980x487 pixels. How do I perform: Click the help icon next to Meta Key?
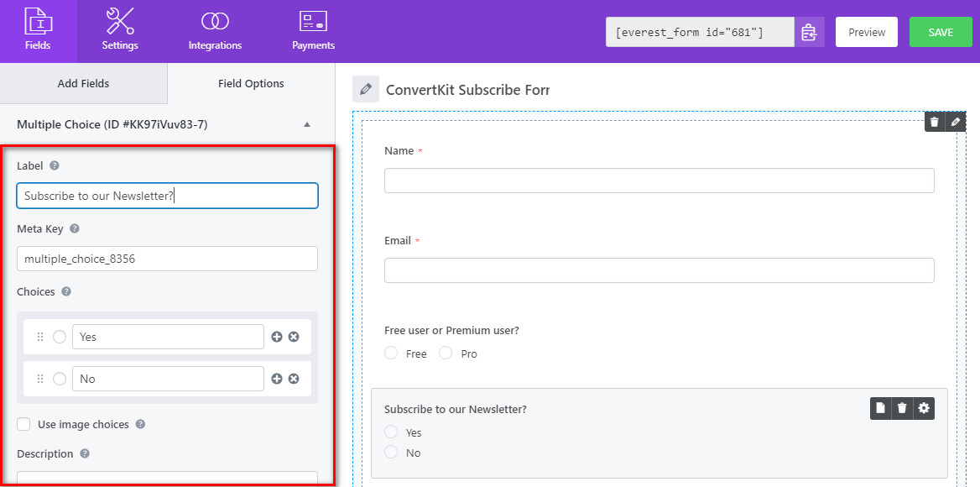(74, 228)
